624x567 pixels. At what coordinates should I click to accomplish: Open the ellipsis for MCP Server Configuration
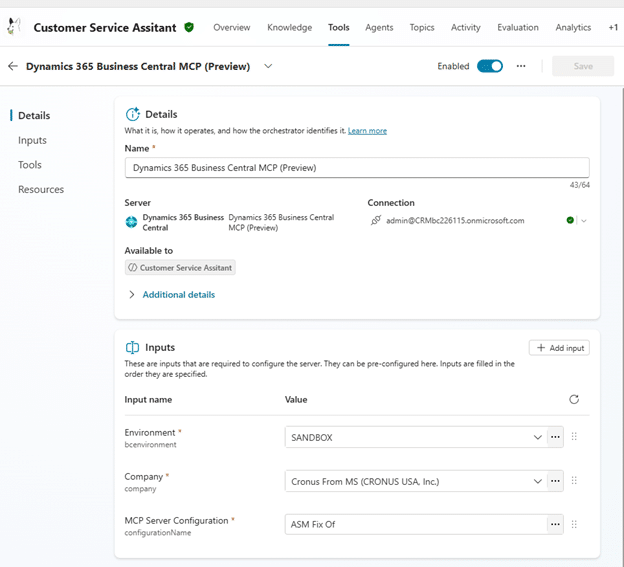[555, 524]
